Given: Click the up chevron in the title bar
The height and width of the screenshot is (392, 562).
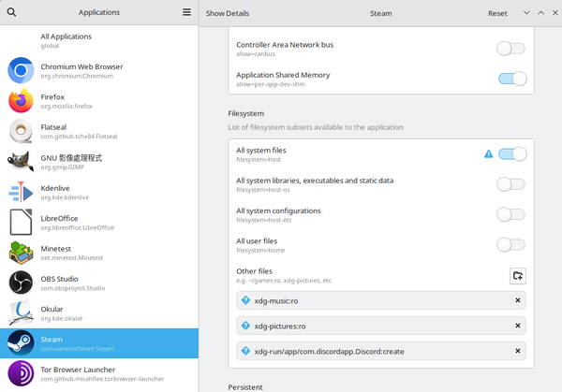Looking at the screenshot, I should click(541, 13).
